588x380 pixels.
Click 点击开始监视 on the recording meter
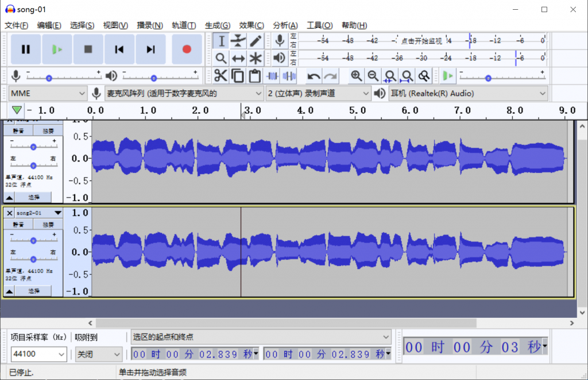(x=421, y=41)
